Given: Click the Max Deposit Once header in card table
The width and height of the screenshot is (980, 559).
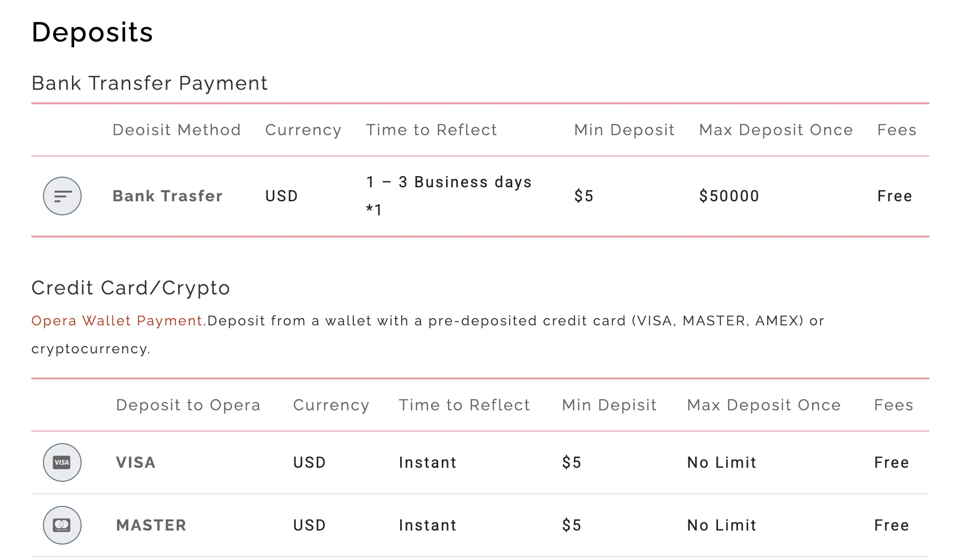Looking at the screenshot, I should 764,405.
